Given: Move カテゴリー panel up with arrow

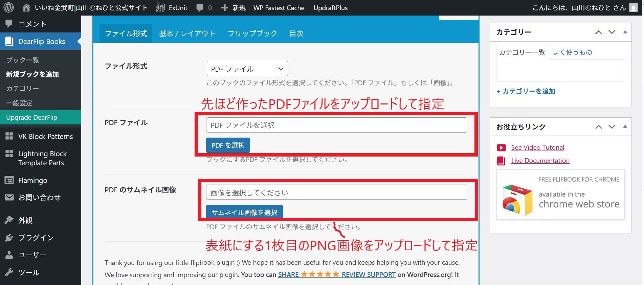Looking at the screenshot, I should pos(599,32).
